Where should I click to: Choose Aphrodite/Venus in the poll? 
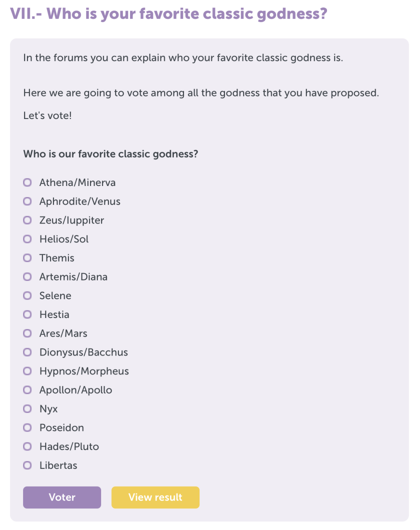pyautogui.click(x=27, y=201)
